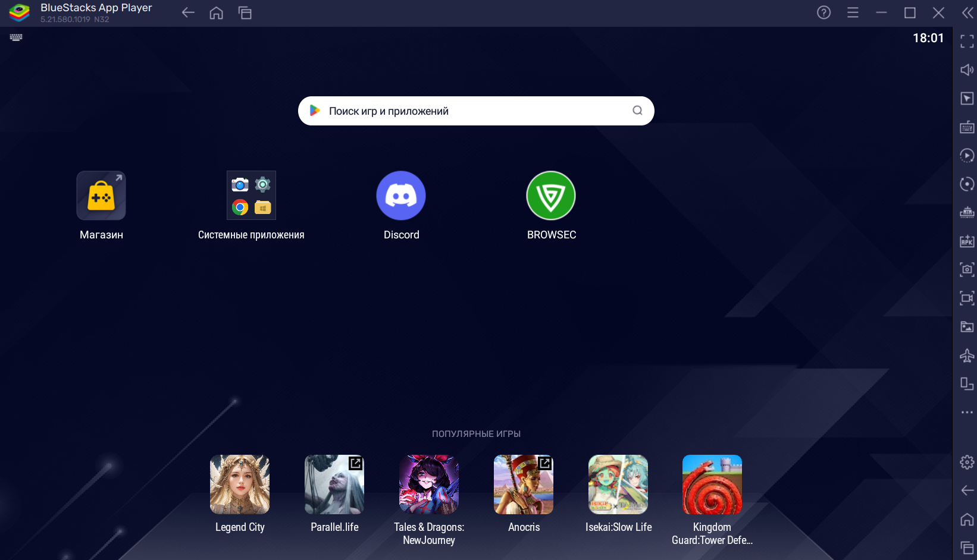Click the memory trim icon in sidebar

pyautogui.click(x=967, y=212)
